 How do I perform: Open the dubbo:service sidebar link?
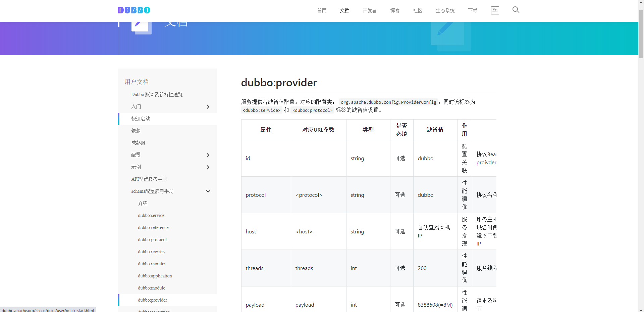(151, 216)
